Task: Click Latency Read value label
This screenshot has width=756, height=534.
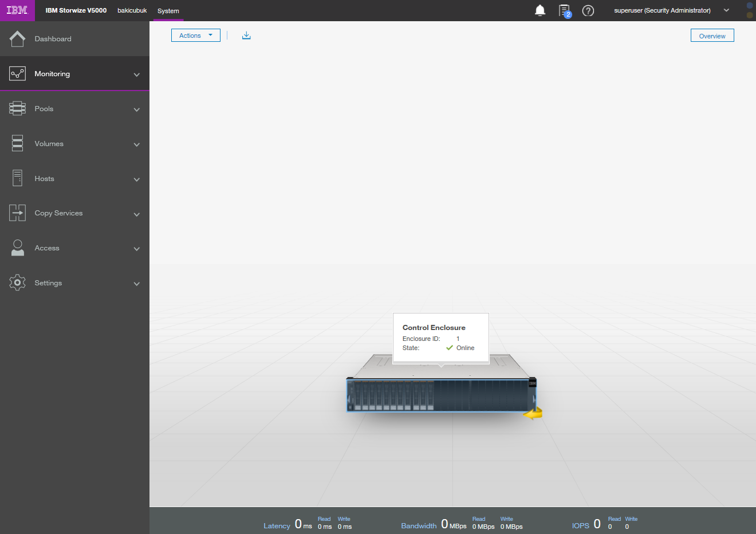Action: [324, 519]
